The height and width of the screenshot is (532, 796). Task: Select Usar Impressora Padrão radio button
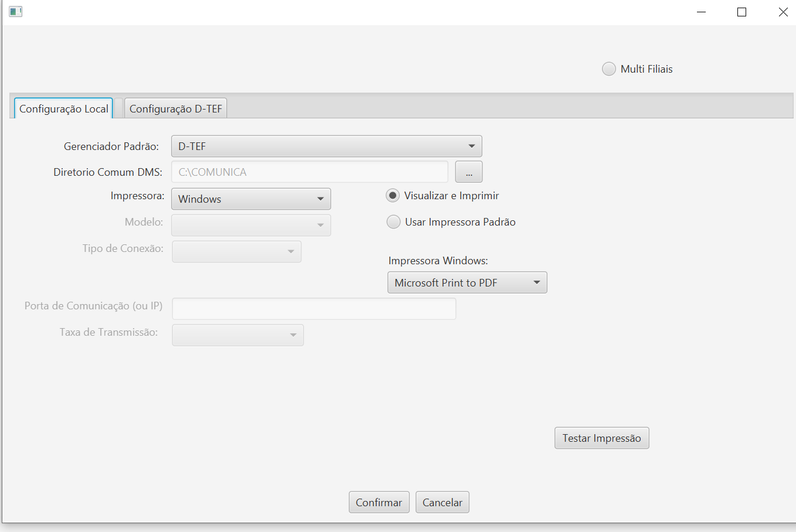(394, 222)
